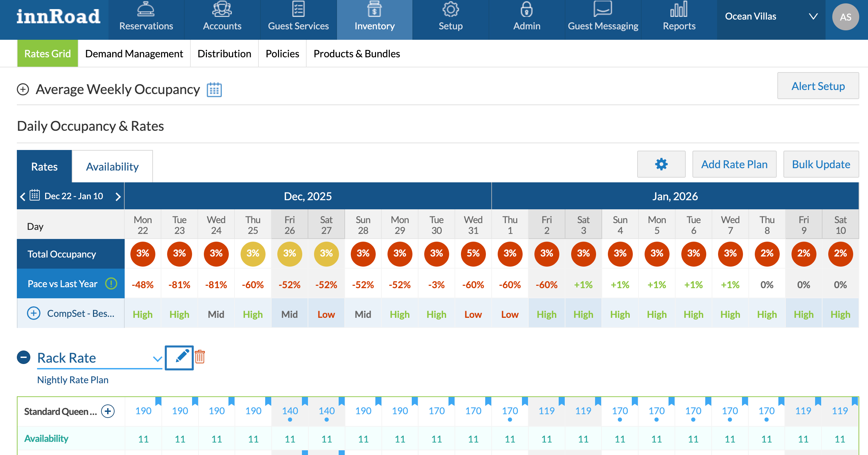Click the AS user avatar

(845, 17)
